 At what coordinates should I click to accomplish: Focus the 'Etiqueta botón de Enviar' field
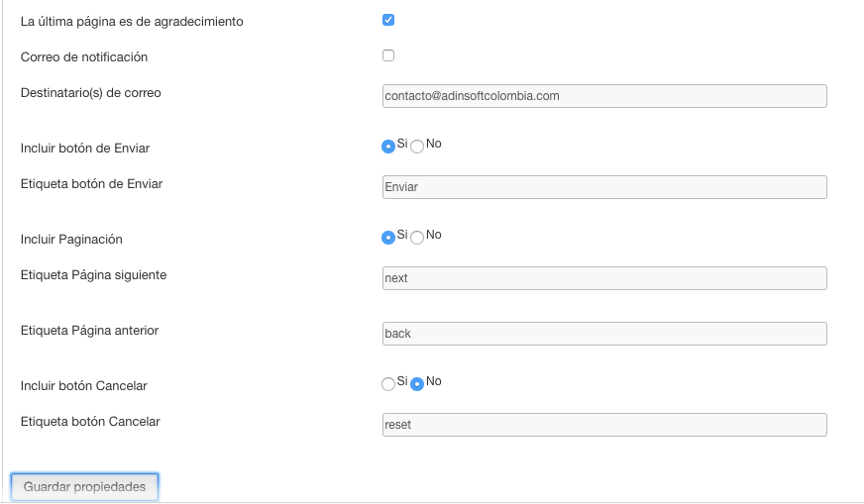coord(604,187)
